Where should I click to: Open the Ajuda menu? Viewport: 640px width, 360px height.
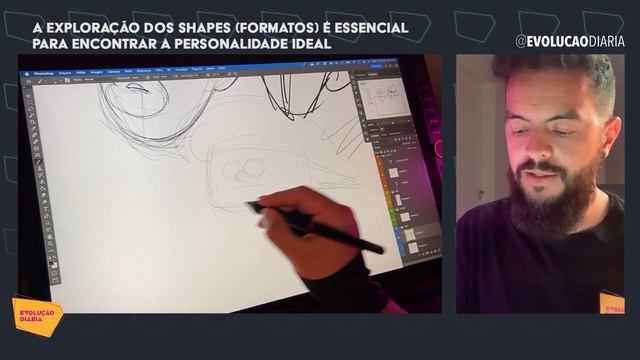pos(222,68)
